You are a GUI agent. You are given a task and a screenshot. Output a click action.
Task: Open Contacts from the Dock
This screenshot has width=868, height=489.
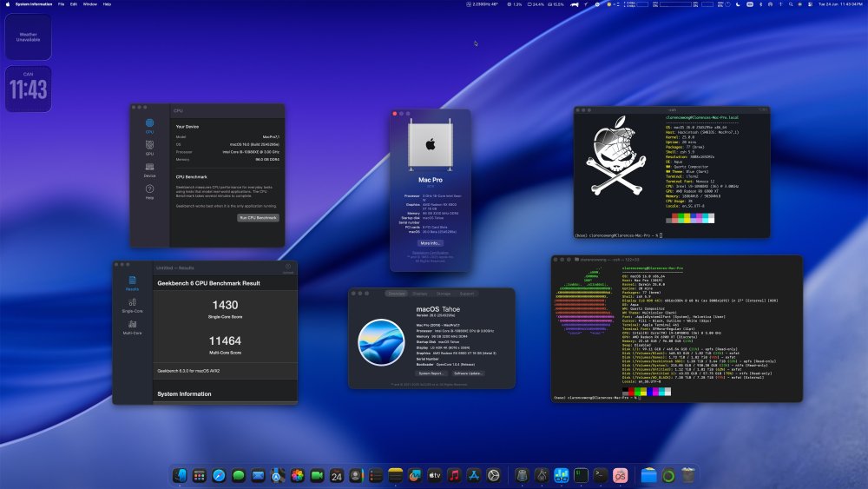[x=357, y=475]
